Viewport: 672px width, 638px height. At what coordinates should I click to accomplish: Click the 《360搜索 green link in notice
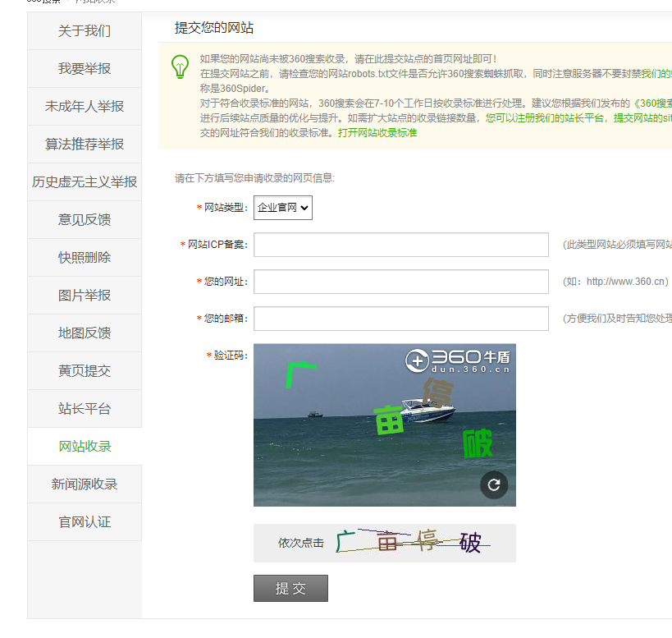pyautogui.click(x=652, y=103)
